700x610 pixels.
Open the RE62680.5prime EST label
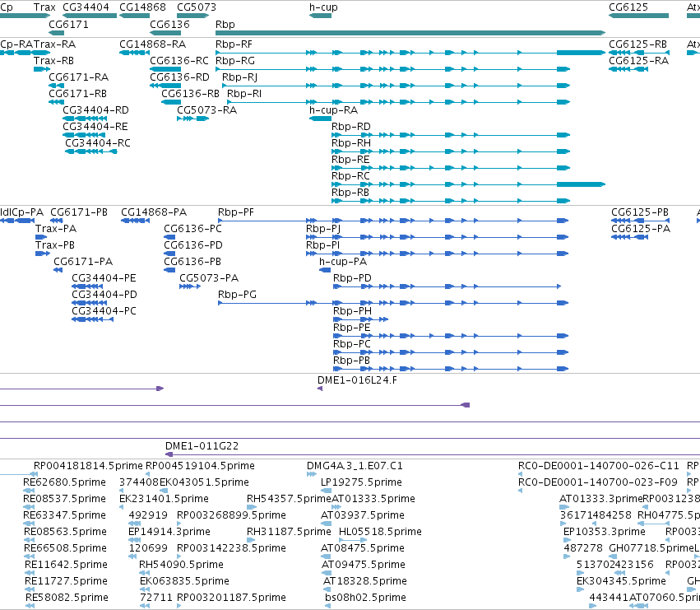click(x=64, y=482)
